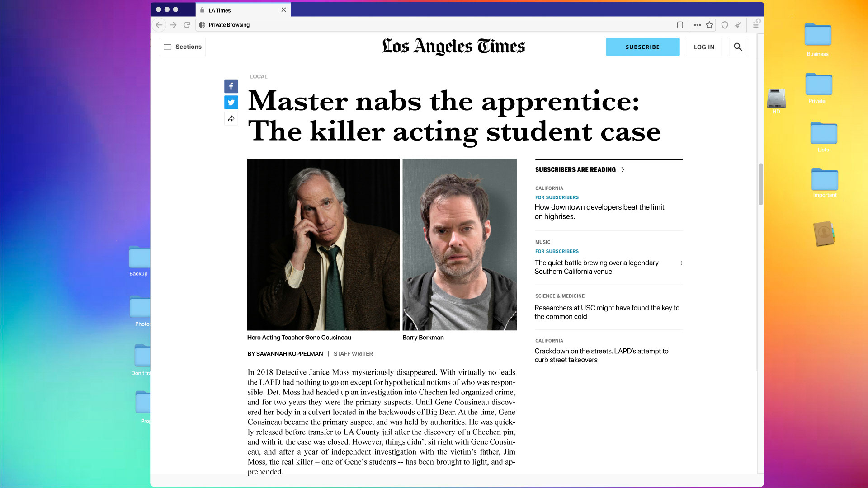Click the article headline 'Master nabs the apprentice'
Screen dimensions: 868x488
(454, 116)
